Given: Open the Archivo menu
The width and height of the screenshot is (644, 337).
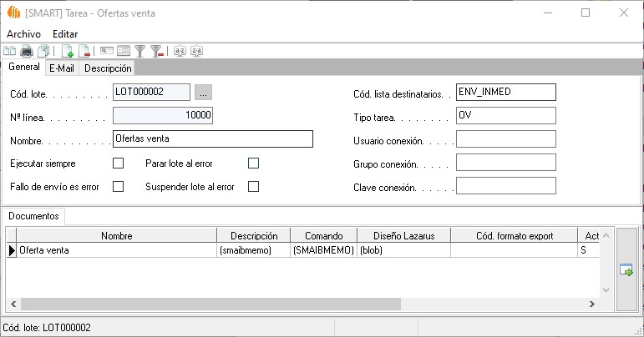Looking at the screenshot, I should pos(23,33).
